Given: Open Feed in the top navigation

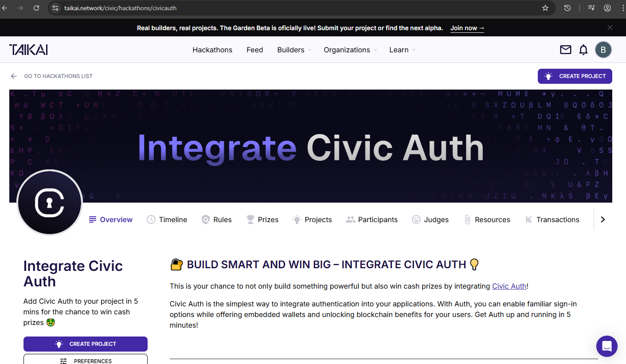Looking at the screenshot, I should point(255,50).
